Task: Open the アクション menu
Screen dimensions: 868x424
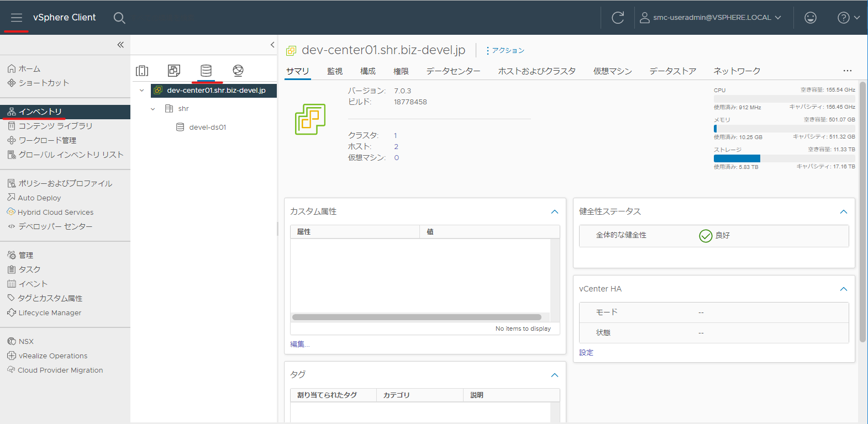Action: click(505, 50)
